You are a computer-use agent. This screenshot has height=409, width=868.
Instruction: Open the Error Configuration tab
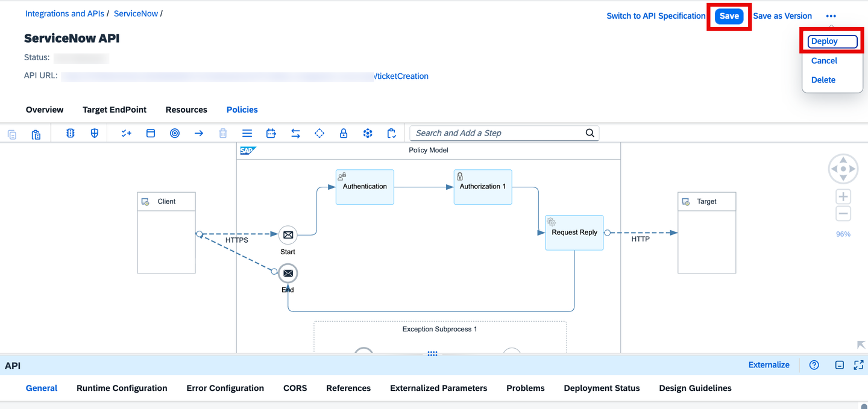click(x=225, y=389)
